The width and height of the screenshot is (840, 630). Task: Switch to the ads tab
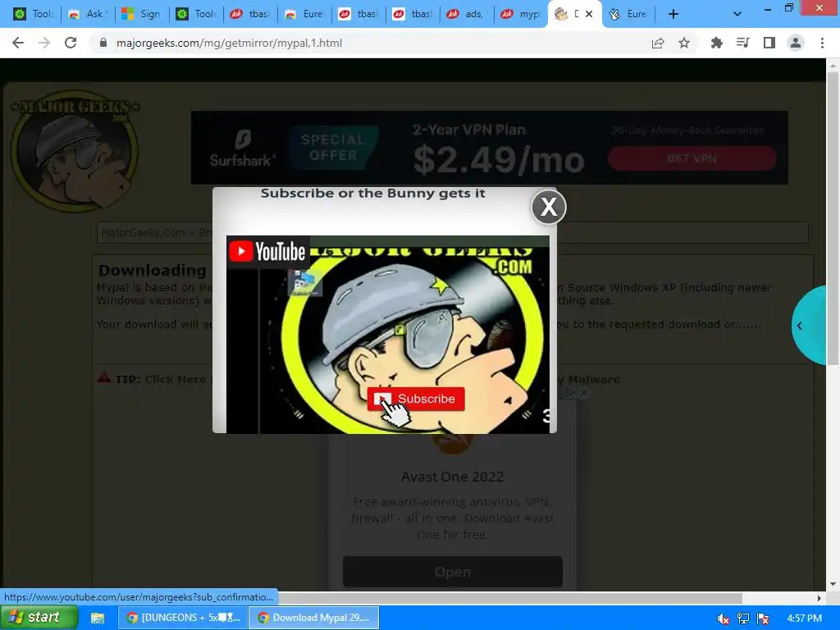(467, 14)
